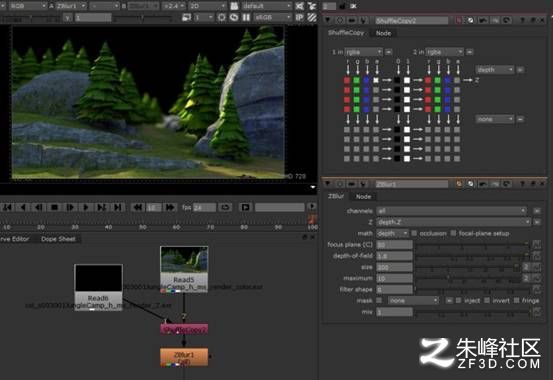Enable the mask checkbox in ZBlur
Image resolution: width=553 pixels, height=380 pixels.
click(379, 300)
